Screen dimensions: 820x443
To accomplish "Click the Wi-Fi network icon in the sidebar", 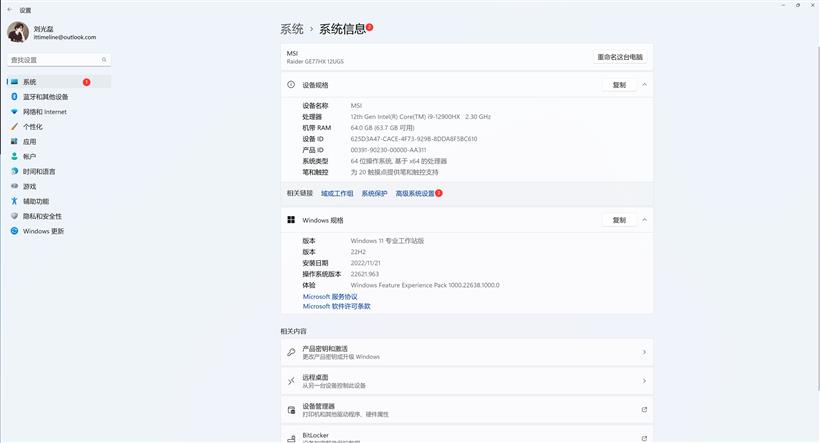I will (14, 111).
